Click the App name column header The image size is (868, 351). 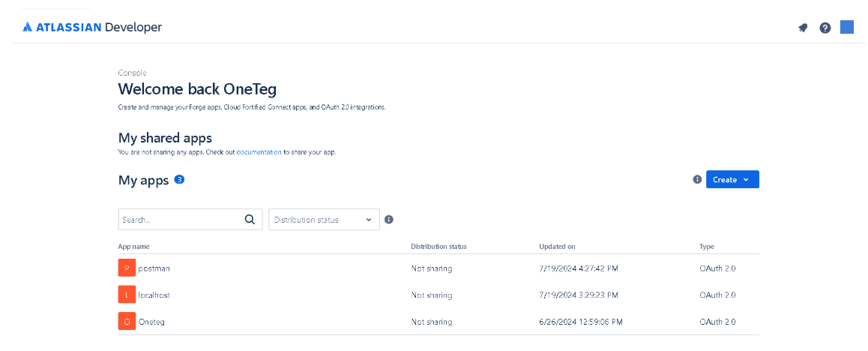pos(139,247)
